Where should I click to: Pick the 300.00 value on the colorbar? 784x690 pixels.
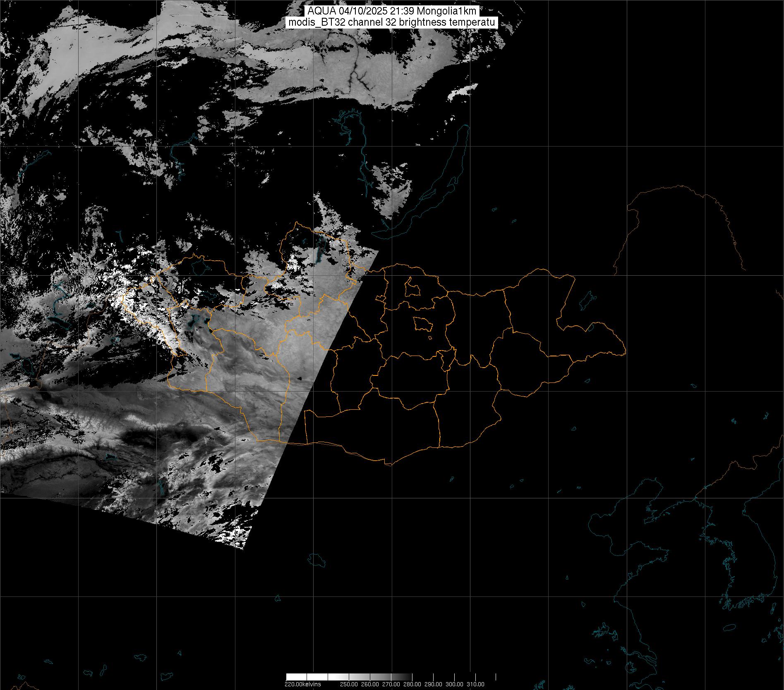pyautogui.click(x=454, y=684)
